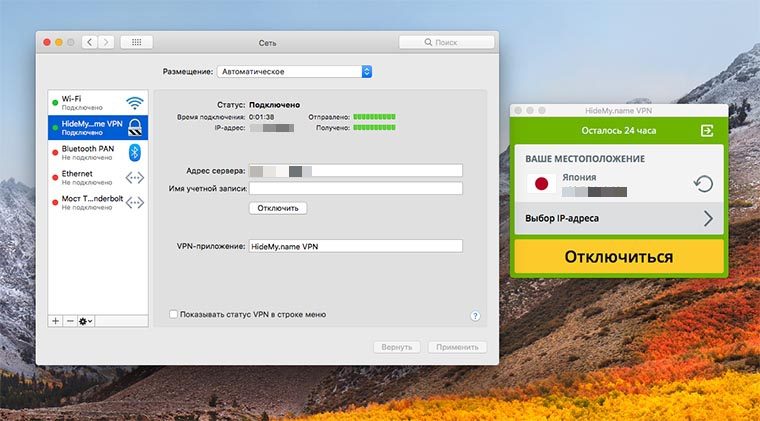Screen dimensions: 760x421
Task: Click the Ethernet arrows icon
Action: (x=135, y=178)
